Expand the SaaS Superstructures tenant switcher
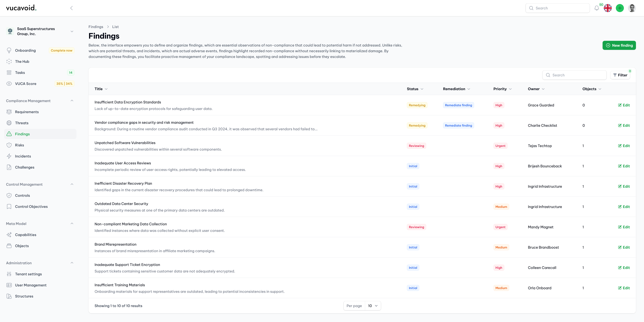The height and width of the screenshot is (322, 644). [72, 31]
